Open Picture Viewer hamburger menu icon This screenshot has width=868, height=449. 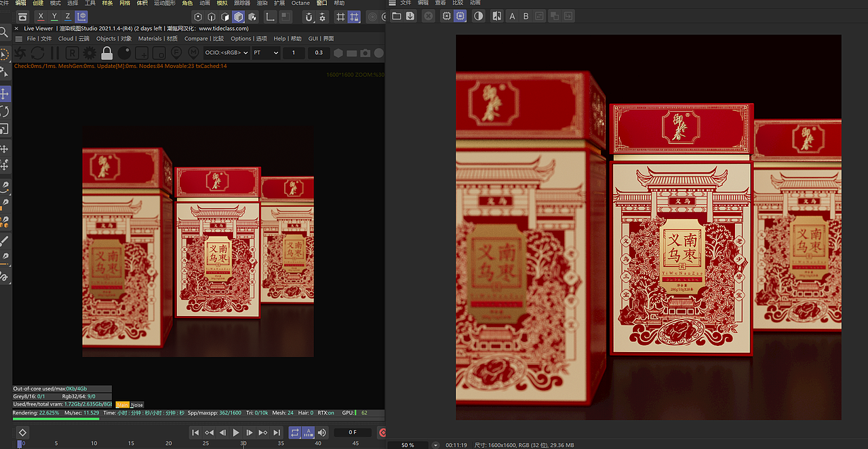393,3
